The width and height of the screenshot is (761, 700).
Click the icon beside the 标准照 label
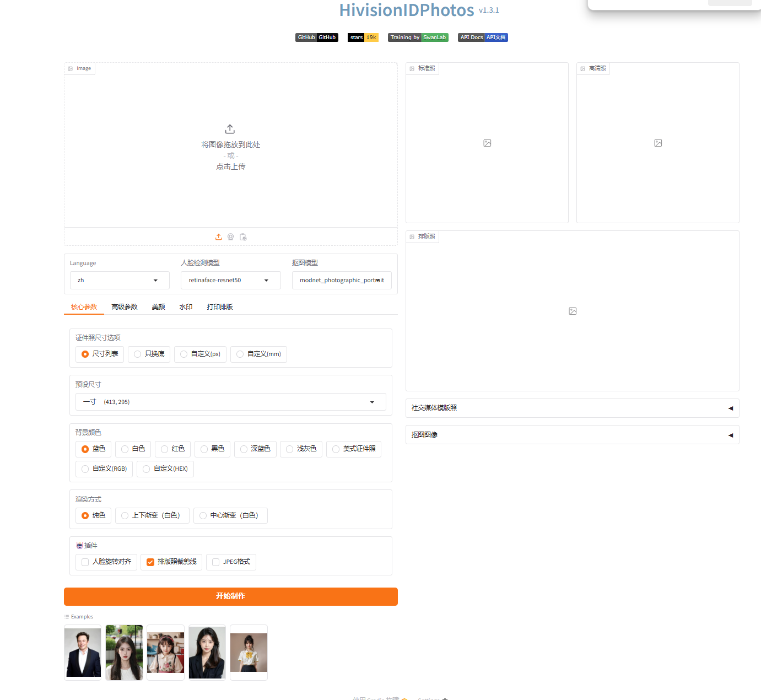(x=412, y=69)
